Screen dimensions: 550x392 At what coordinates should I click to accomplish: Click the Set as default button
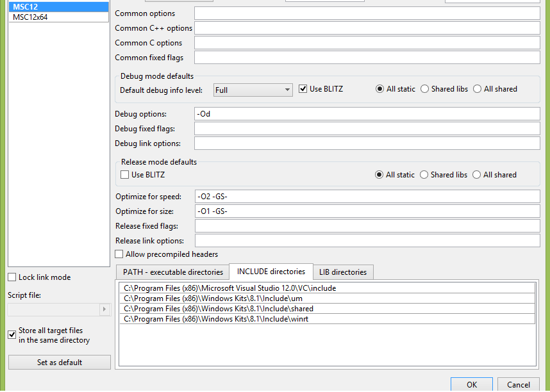coord(60,362)
